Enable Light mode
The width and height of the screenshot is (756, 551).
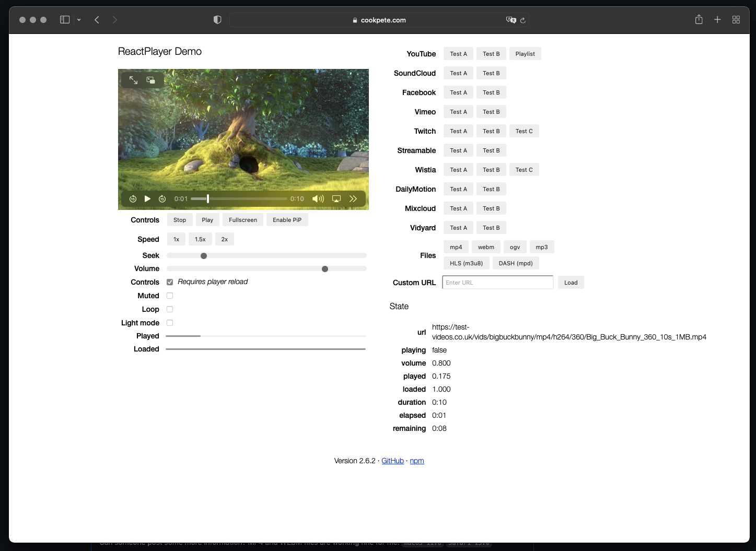pyautogui.click(x=170, y=323)
